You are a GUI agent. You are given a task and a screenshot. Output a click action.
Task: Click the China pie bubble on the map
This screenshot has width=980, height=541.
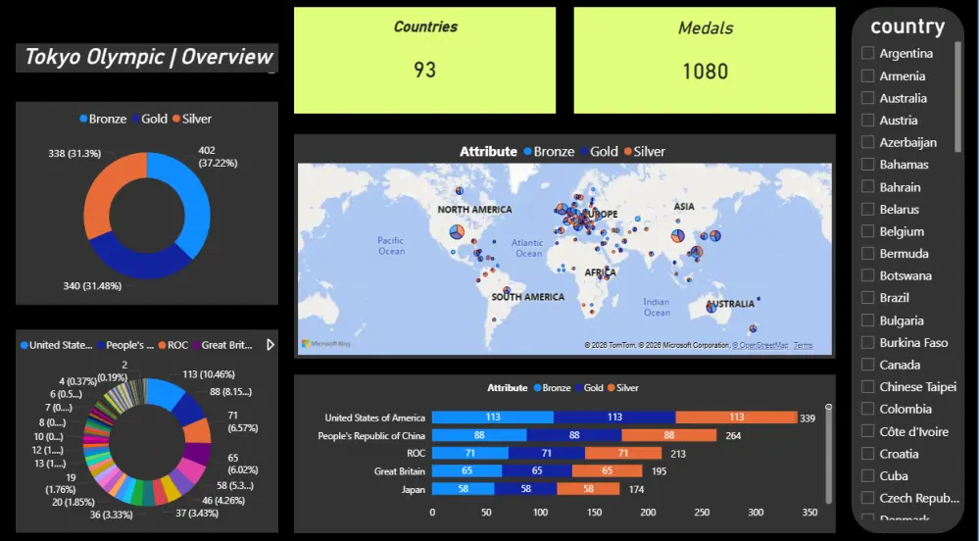[x=677, y=235]
